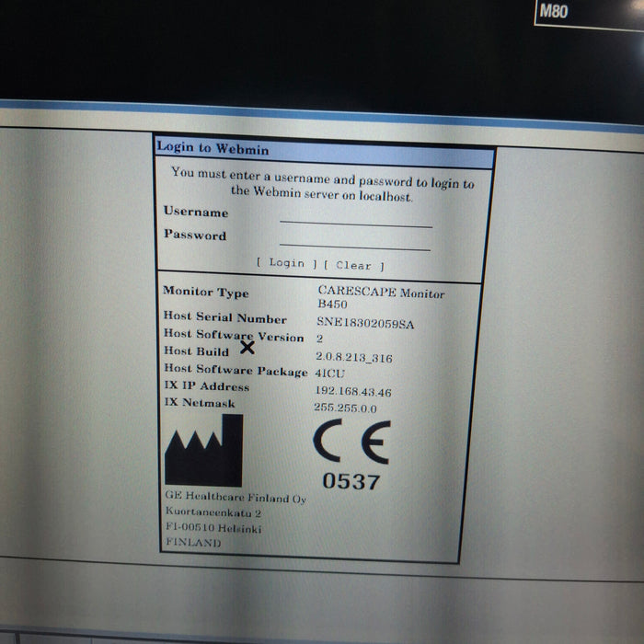This screenshot has width=644, height=644.
Task: Click the Username input field
Action: point(356,218)
